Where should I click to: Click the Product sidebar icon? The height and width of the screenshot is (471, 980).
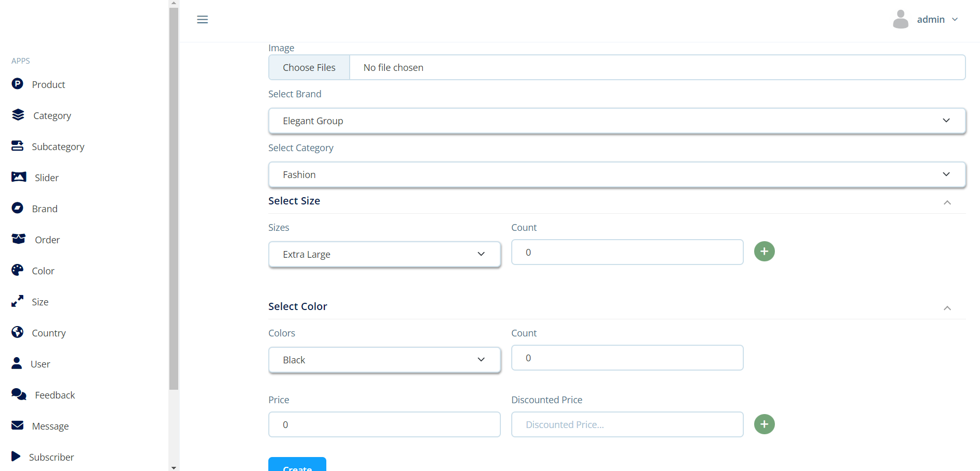click(18, 84)
